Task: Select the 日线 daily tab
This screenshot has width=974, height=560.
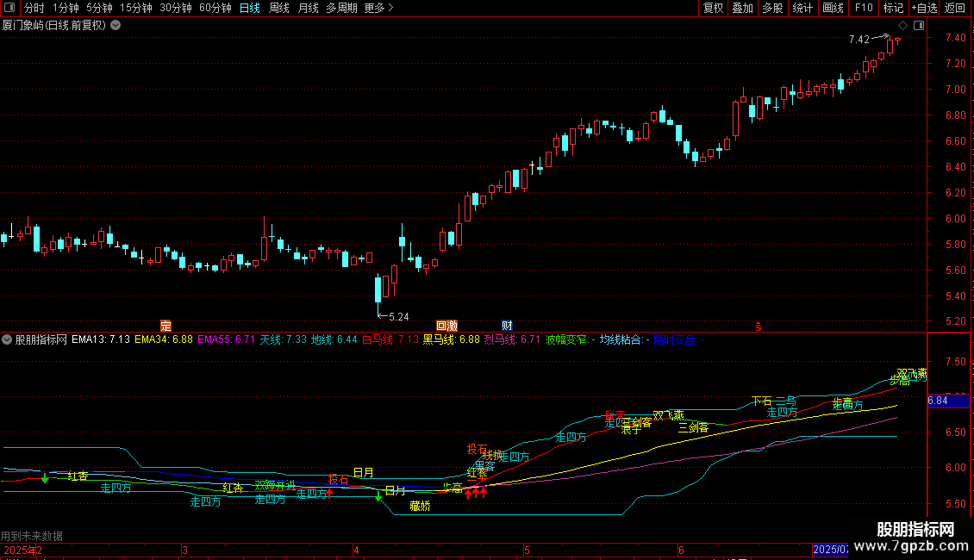Action: (x=250, y=8)
